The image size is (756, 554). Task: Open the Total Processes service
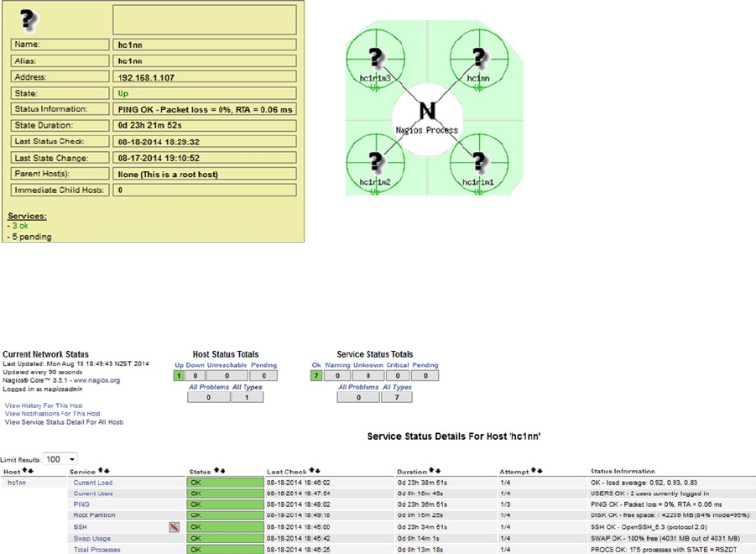(96, 550)
